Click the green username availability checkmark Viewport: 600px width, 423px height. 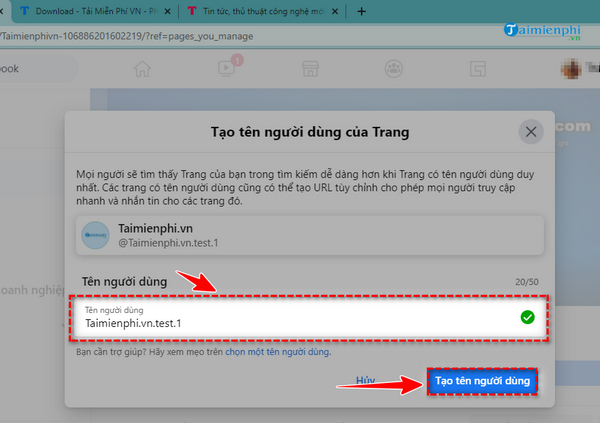coord(527,317)
